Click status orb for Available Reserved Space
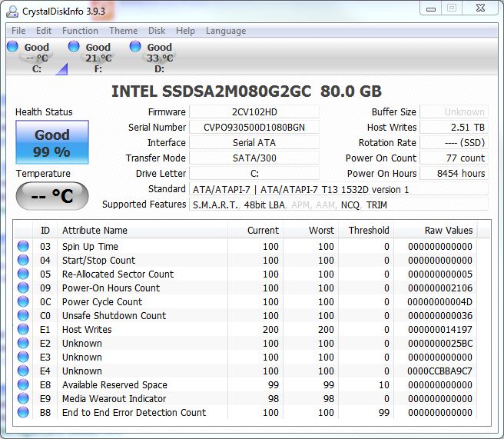The width and height of the screenshot is (504, 439). coord(23,384)
